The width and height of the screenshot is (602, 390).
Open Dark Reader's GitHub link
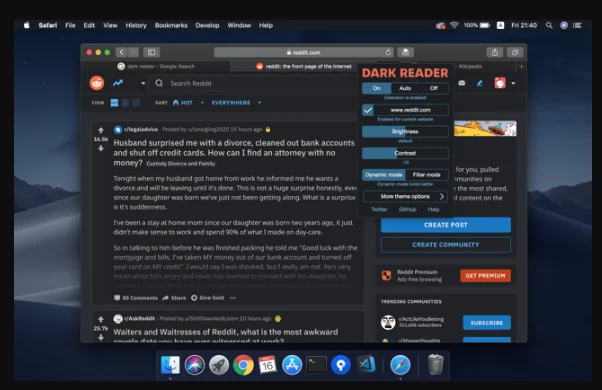point(407,209)
